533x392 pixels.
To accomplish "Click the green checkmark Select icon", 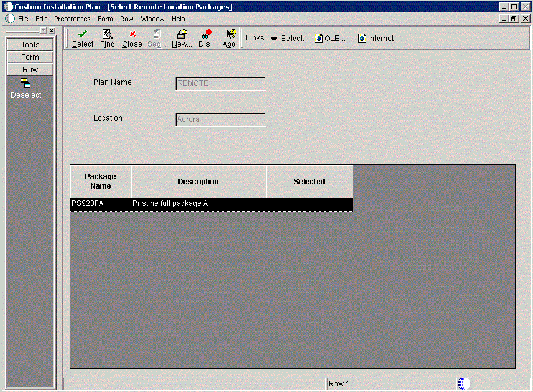I will point(83,34).
